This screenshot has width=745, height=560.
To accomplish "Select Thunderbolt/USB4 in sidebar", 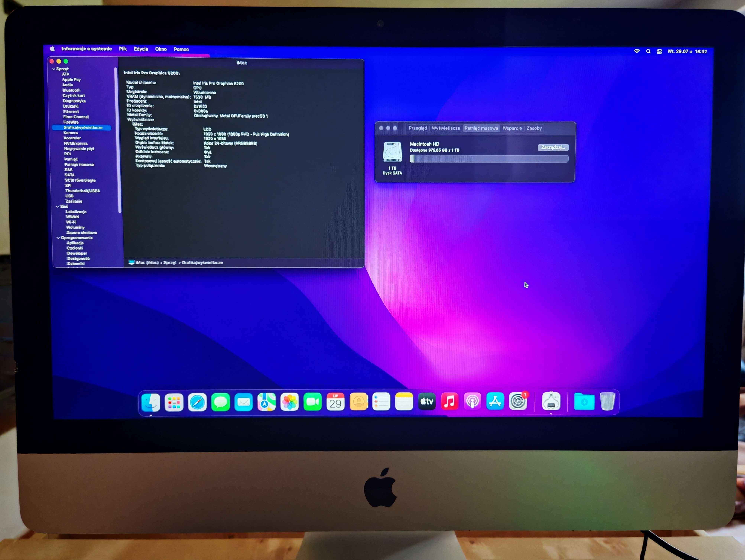I will click(x=82, y=191).
